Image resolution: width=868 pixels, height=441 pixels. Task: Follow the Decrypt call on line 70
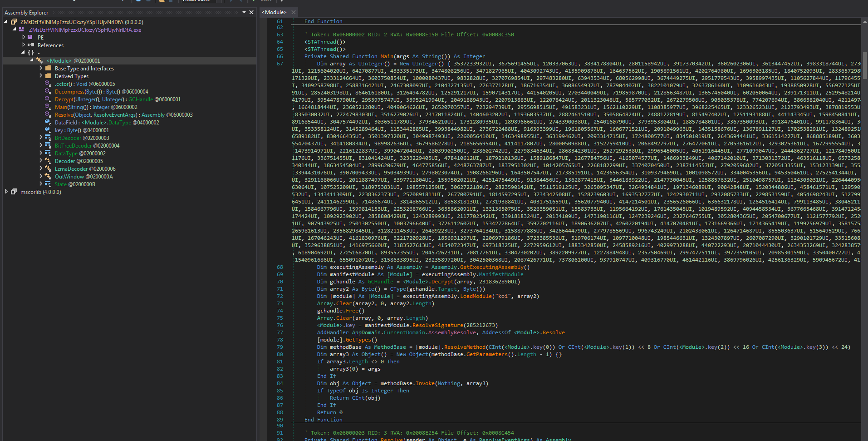click(442, 282)
